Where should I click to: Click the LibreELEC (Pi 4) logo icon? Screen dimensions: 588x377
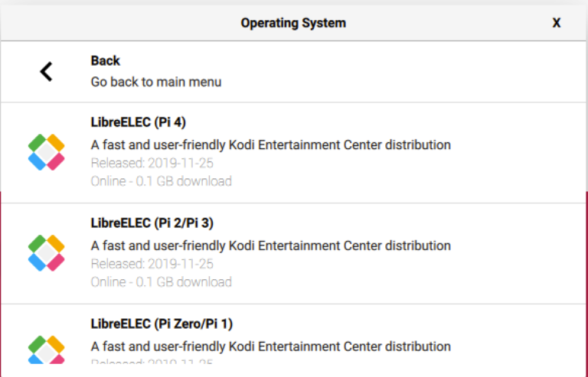pyautogui.click(x=46, y=152)
